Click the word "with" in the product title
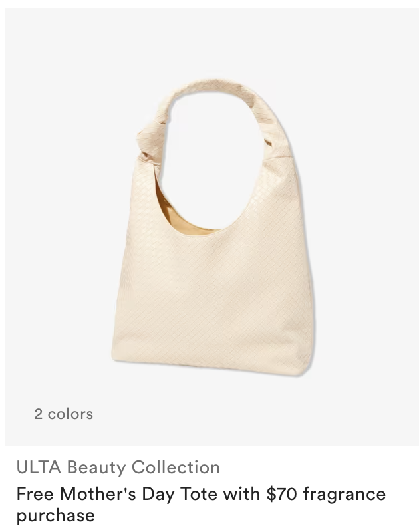Image resolution: width=419 pixels, height=532 pixels. pyautogui.click(x=241, y=494)
